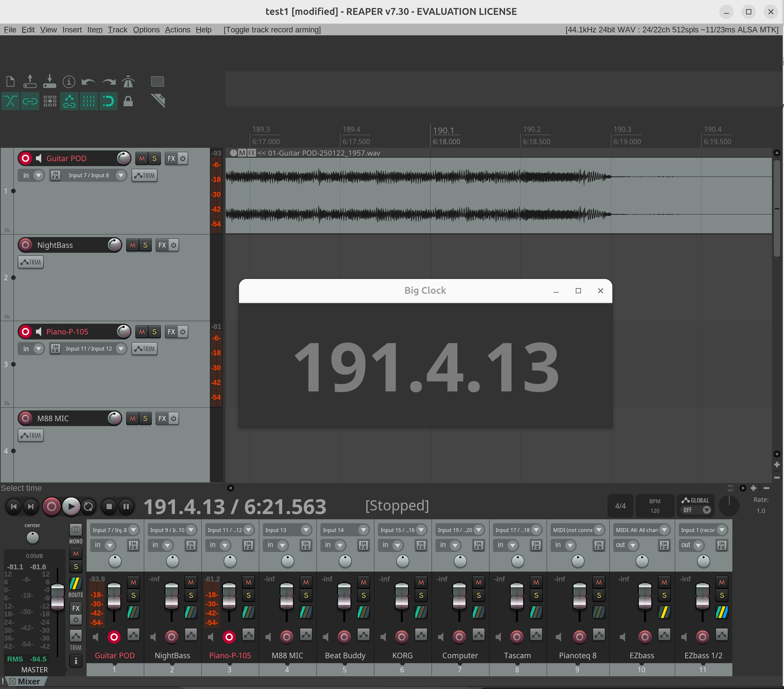The image size is (784, 689).
Task: Click the save project toolbar icon
Action: tap(49, 81)
